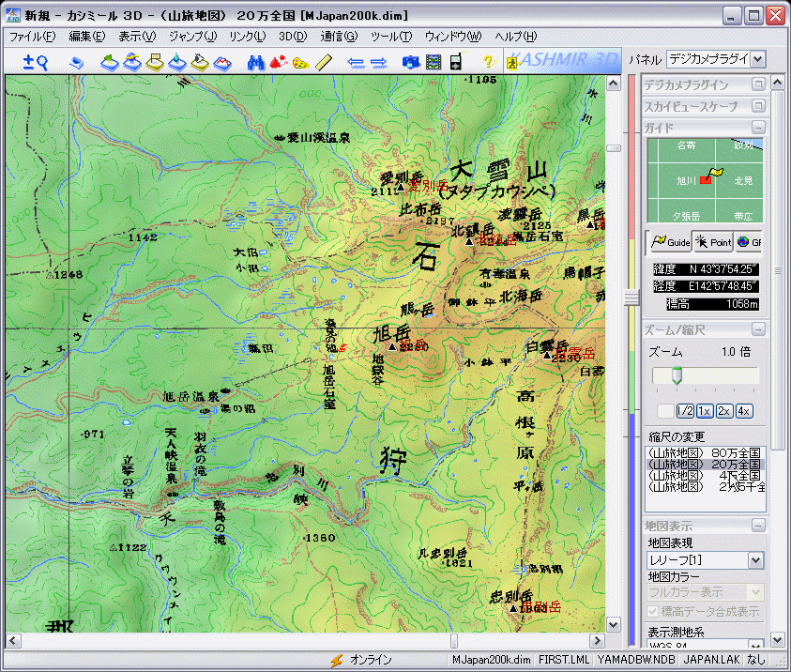This screenshot has height=672, width=791.
Task: Click the elevation color bar marker handle
Action: click(x=631, y=298)
